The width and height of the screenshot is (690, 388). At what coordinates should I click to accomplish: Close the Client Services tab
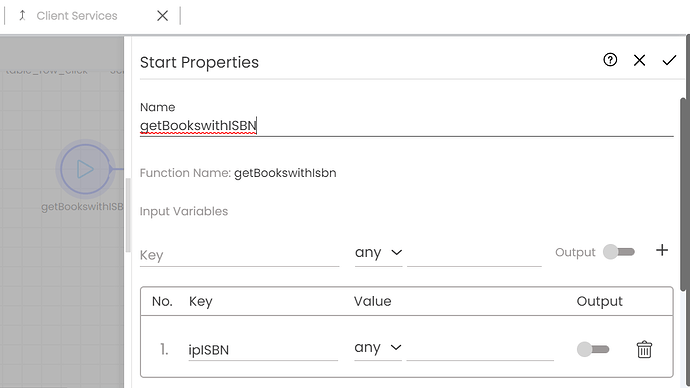tap(162, 16)
